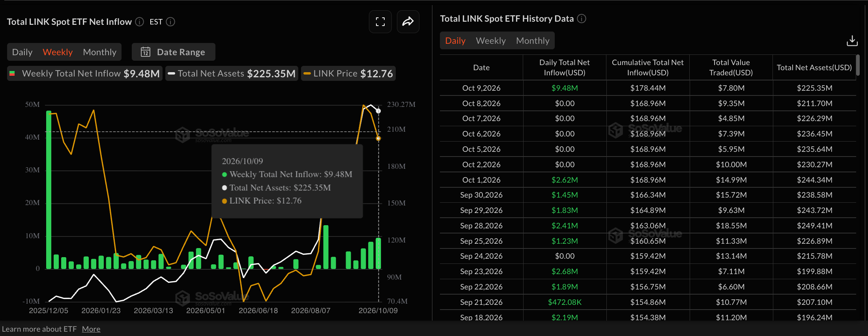The width and height of the screenshot is (868, 336).
Task: Open fullscreen view of the chart
Action: point(380,22)
